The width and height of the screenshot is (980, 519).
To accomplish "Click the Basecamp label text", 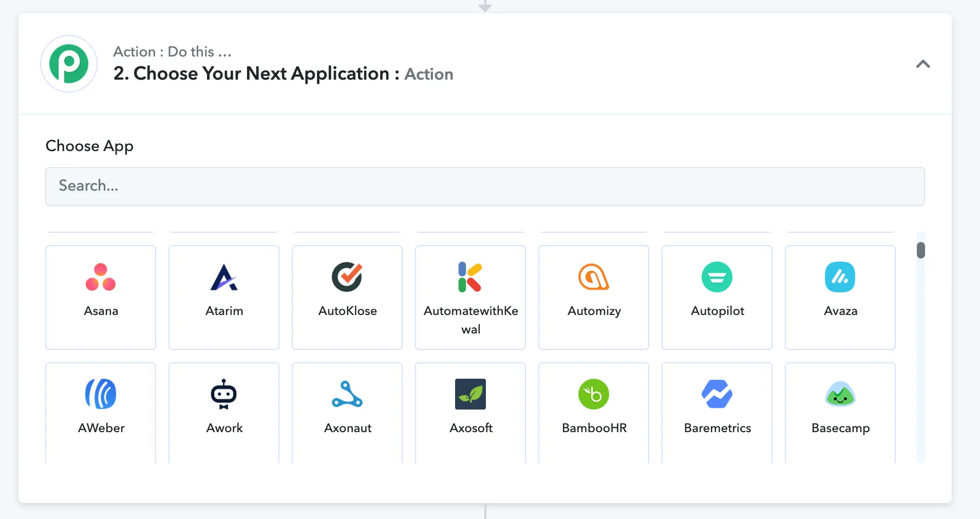I will pyautogui.click(x=841, y=429).
